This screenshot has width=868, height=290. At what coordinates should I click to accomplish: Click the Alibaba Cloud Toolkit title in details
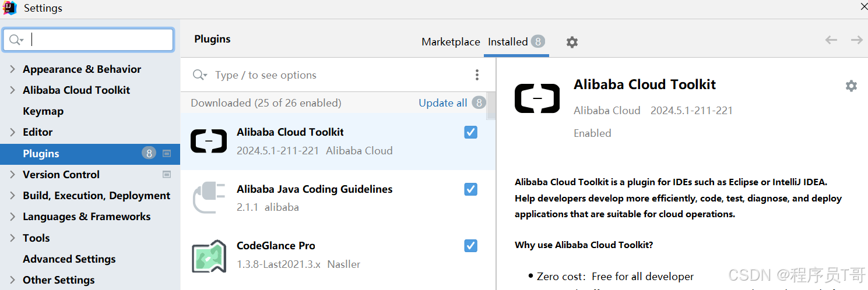pos(645,84)
